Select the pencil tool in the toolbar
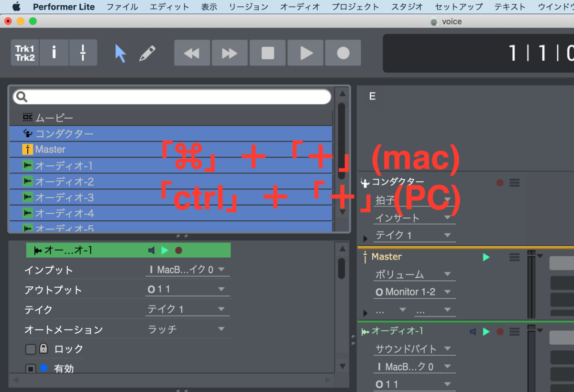 click(x=148, y=53)
